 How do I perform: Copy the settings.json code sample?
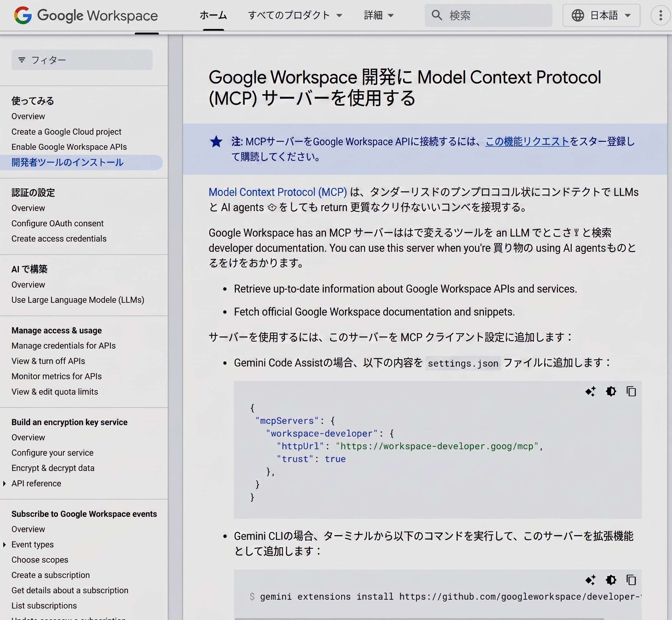tap(631, 392)
